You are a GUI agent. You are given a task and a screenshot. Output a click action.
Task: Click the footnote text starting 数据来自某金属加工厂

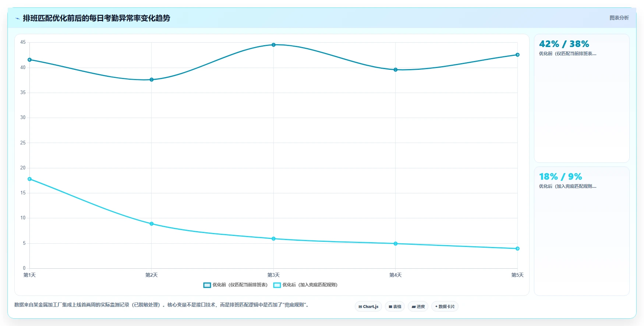(162, 305)
